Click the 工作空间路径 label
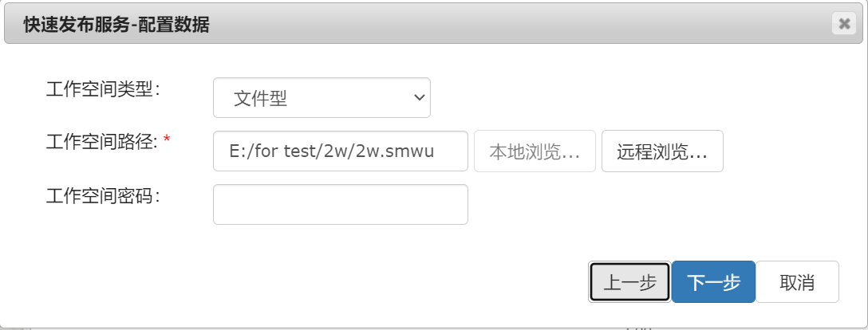The image size is (868, 330). [x=103, y=142]
